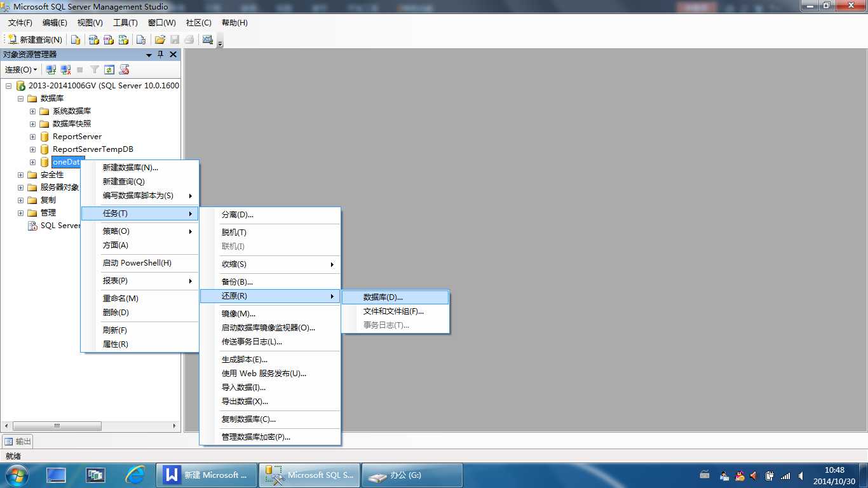
Task: Click the Open File folder icon
Action: point(160,39)
